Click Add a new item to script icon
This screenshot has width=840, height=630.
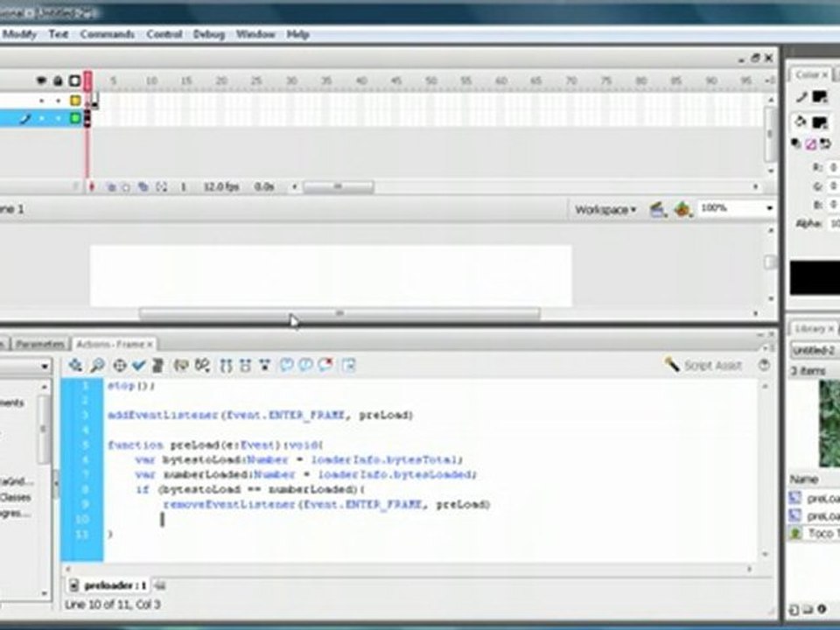pyautogui.click(x=75, y=366)
